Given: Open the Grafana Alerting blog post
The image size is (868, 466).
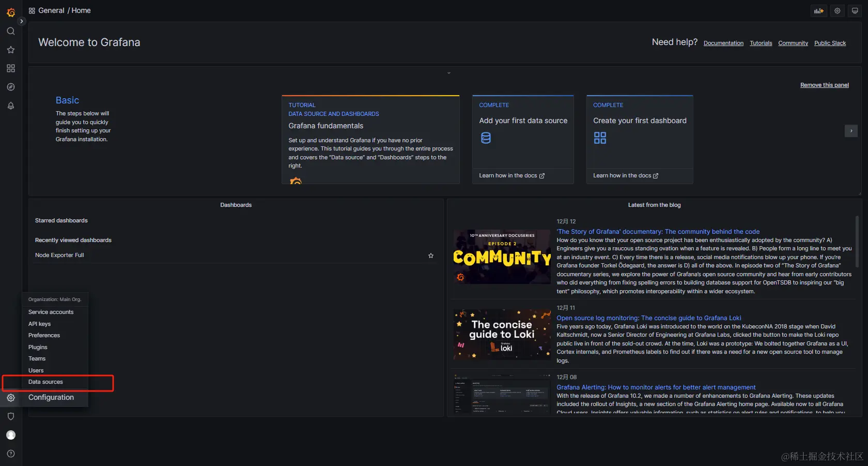Looking at the screenshot, I should [x=656, y=387].
